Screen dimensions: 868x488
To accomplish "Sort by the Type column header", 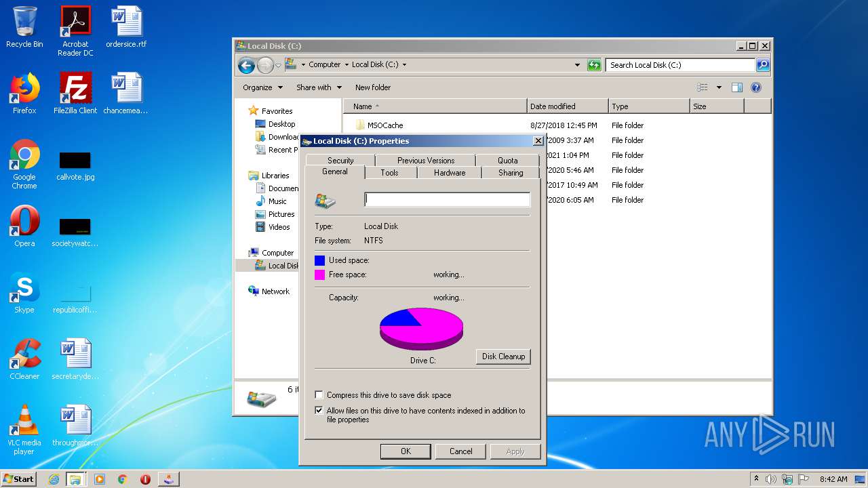I will point(649,106).
